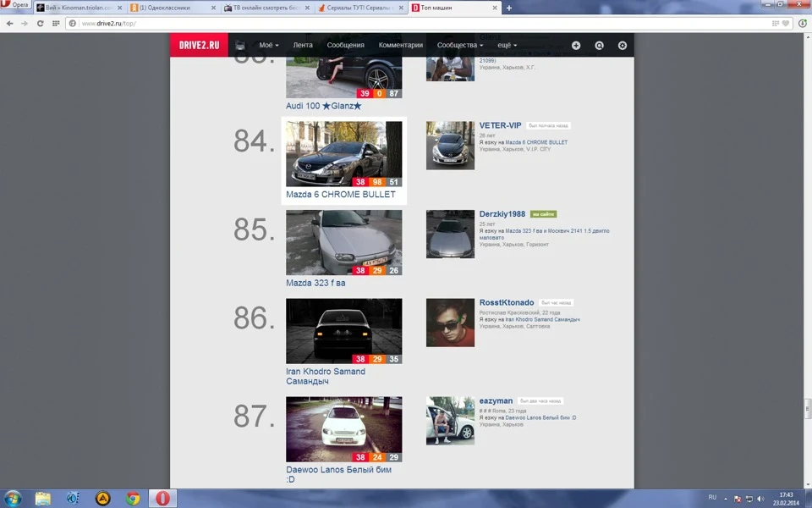
Task: Switch to Сериалы ТУТ tab
Action: [361, 8]
